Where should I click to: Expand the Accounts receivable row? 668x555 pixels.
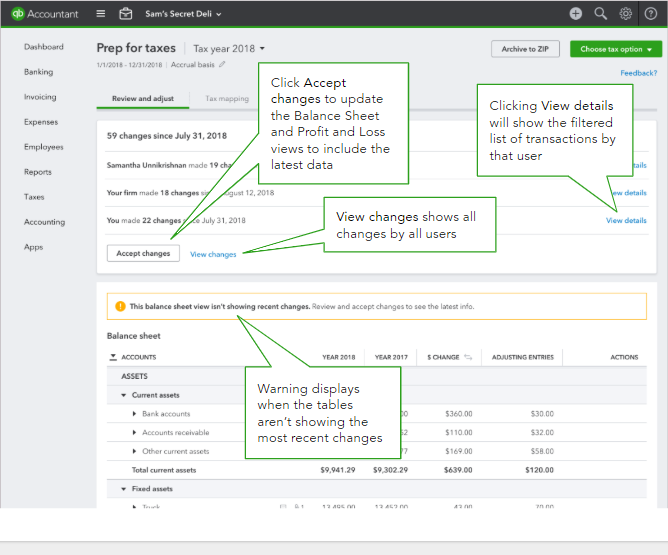click(x=134, y=432)
